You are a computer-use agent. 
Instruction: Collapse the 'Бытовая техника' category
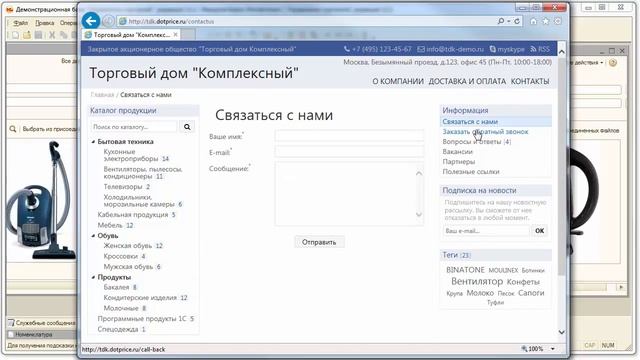click(x=93, y=142)
